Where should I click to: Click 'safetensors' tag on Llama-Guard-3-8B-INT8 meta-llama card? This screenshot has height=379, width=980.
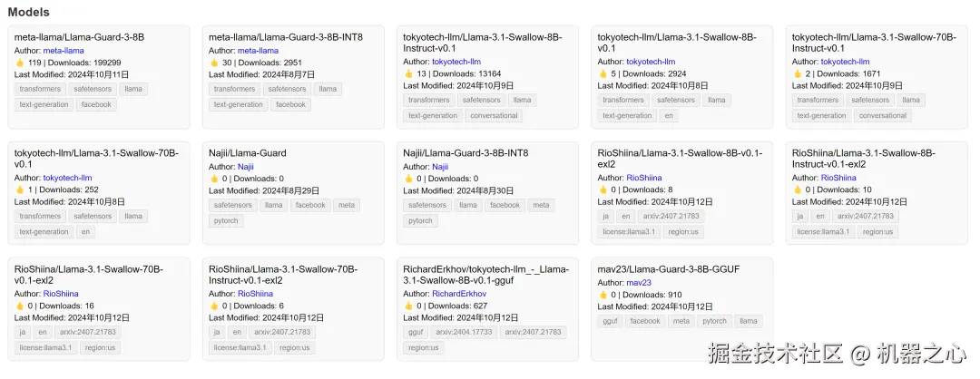click(288, 89)
